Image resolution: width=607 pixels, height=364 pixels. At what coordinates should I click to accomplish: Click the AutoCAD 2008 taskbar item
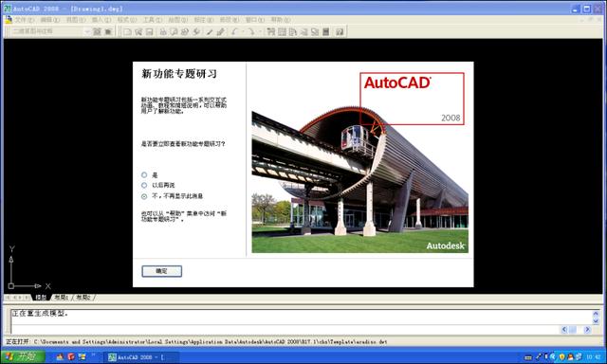tap(142, 357)
